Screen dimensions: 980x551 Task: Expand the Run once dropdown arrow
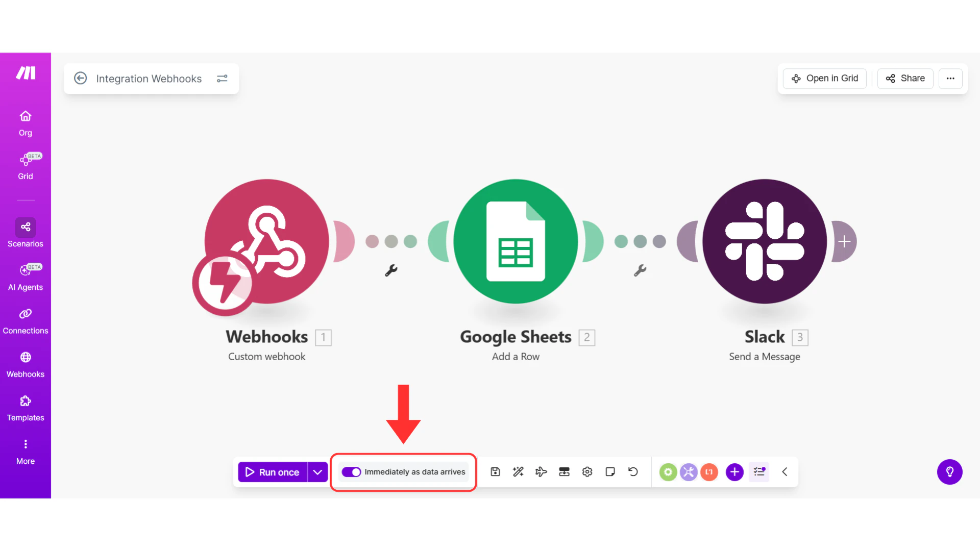317,472
